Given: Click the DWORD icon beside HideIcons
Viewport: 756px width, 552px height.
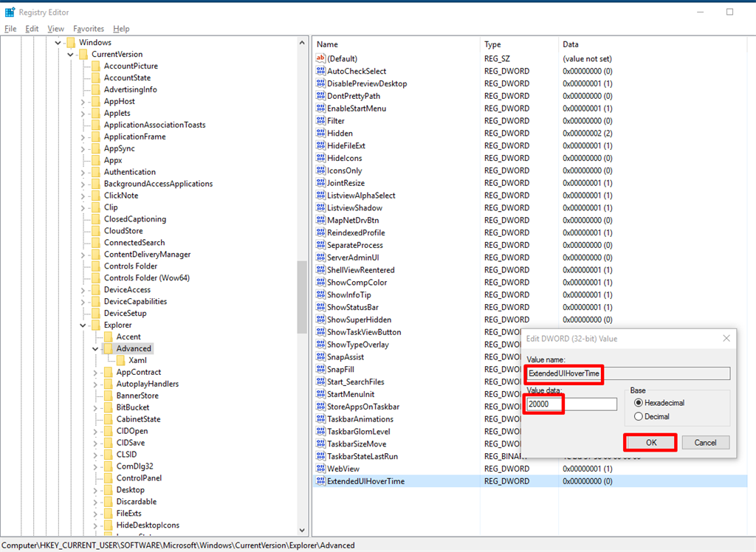Looking at the screenshot, I should [320, 158].
